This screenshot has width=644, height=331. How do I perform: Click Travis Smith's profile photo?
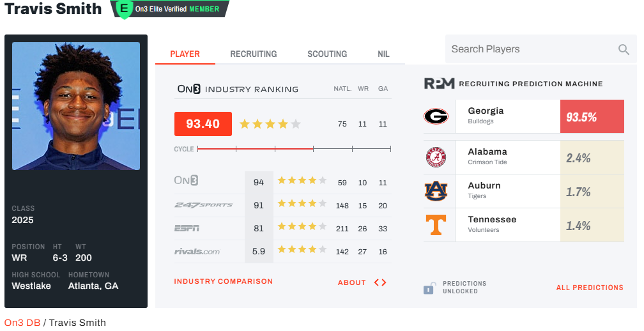coord(76,106)
